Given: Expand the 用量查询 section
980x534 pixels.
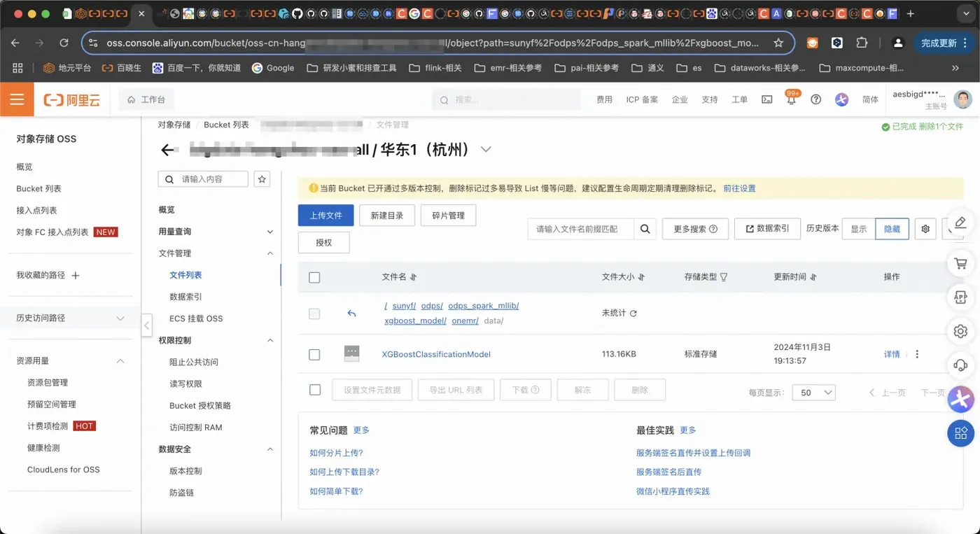Looking at the screenshot, I should [x=270, y=232].
